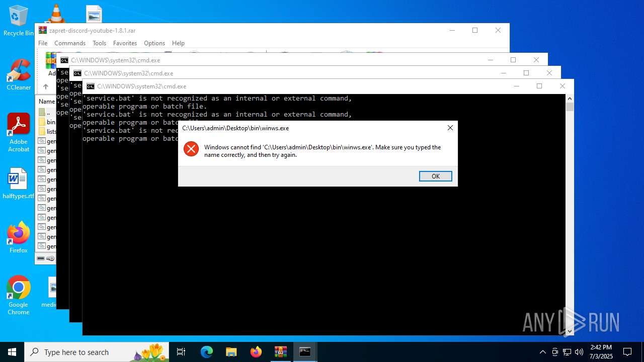Click the rearmost cmd.exe window system icon
This screenshot has width=644, height=362.
[x=64, y=60]
